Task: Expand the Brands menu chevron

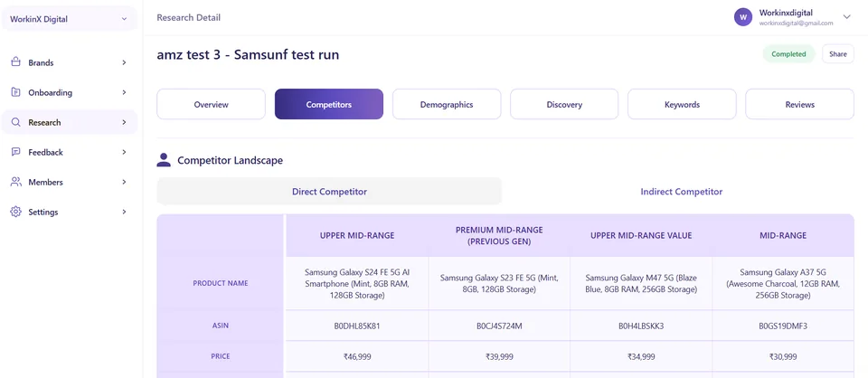Action: (x=124, y=62)
